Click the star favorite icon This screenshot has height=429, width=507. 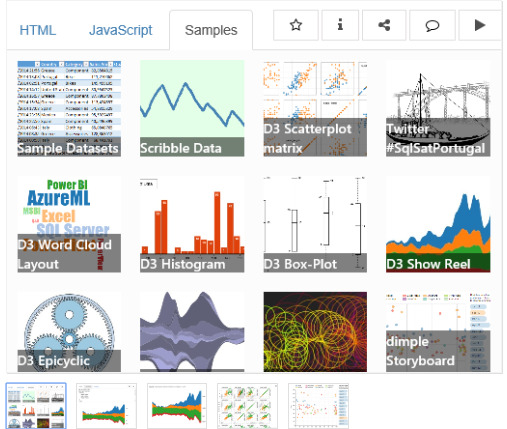[296, 25]
